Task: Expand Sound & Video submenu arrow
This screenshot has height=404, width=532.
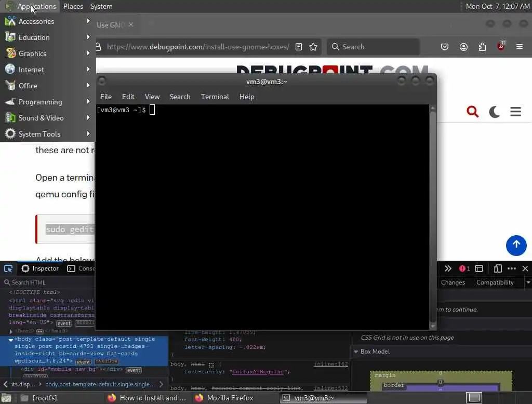Action: pos(88,118)
